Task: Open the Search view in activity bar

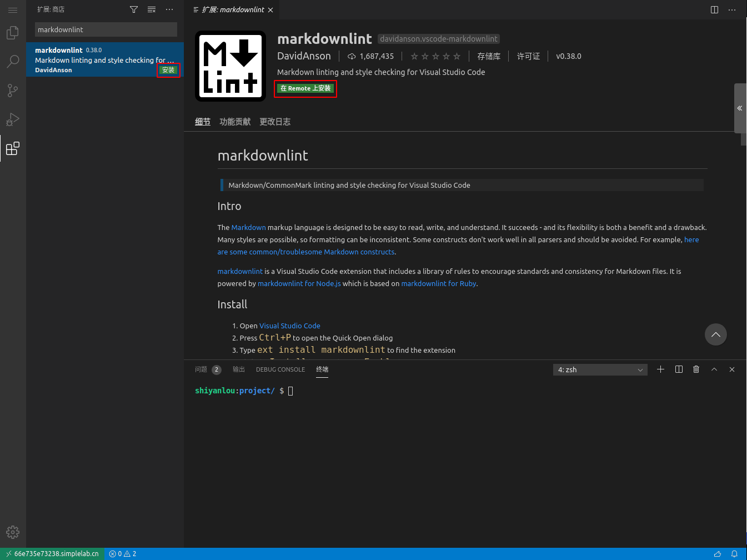Action: pos(13,62)
